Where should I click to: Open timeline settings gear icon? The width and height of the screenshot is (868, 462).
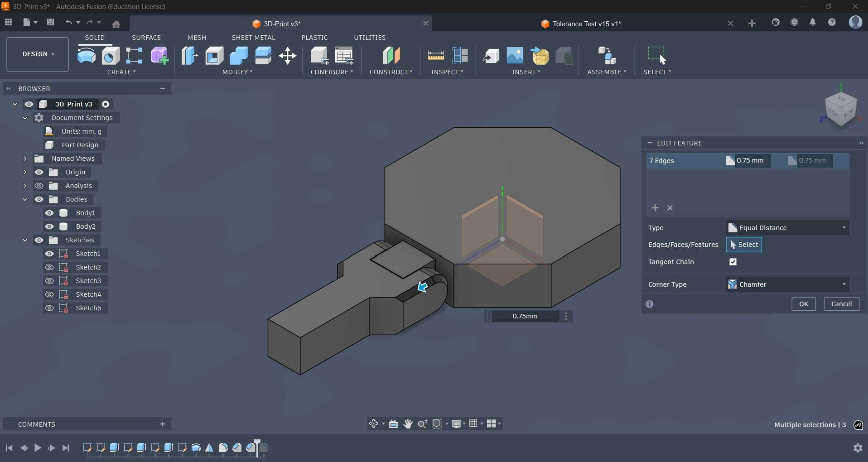[858, 448]
